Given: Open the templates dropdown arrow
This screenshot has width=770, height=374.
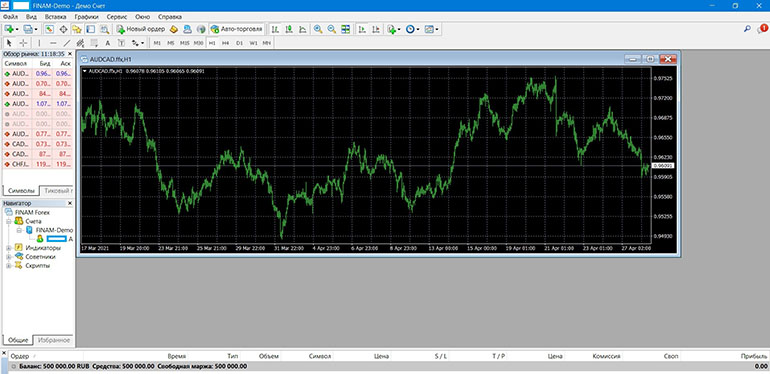Looking at the screenshot, I should click(x=437, y=29).
